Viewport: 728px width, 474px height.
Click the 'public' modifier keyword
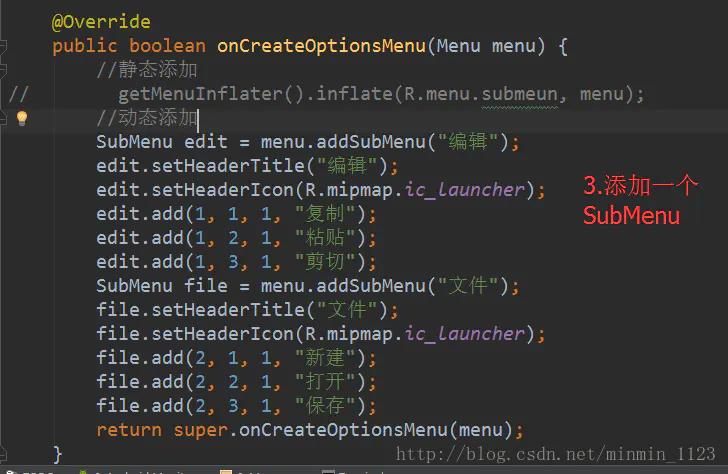84,46
